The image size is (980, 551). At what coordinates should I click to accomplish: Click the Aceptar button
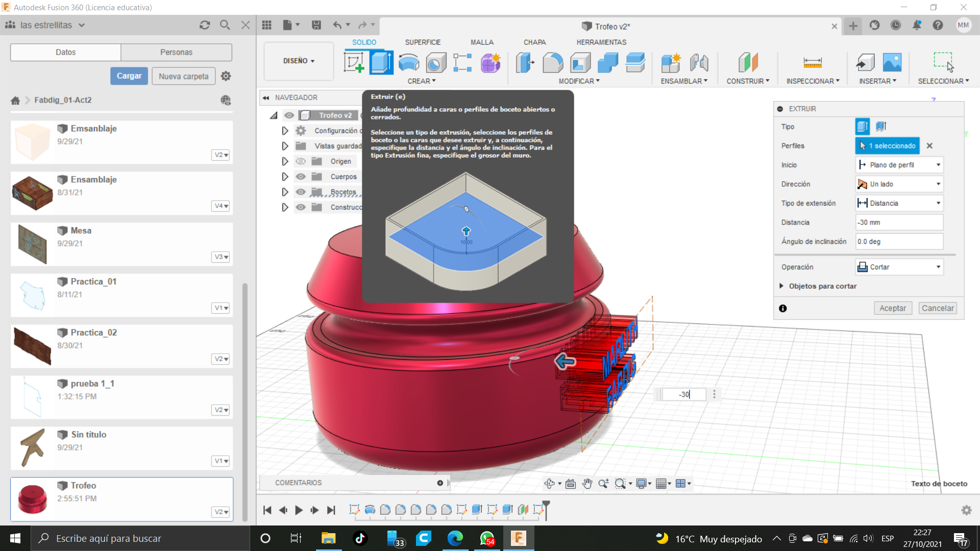(x=892, y=308)
